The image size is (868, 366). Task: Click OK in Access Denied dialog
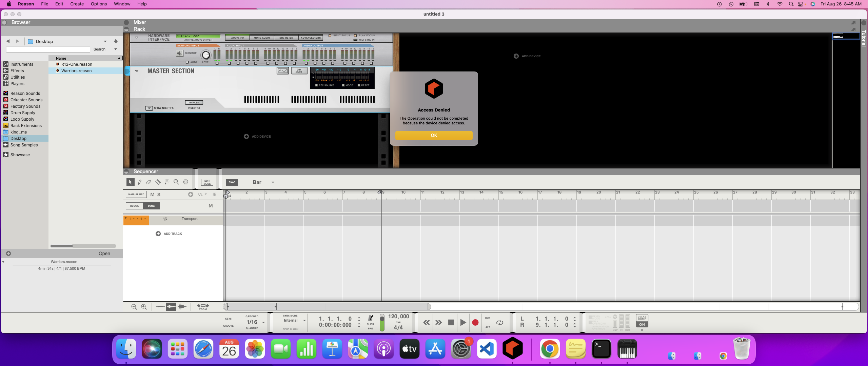[434, 136]
